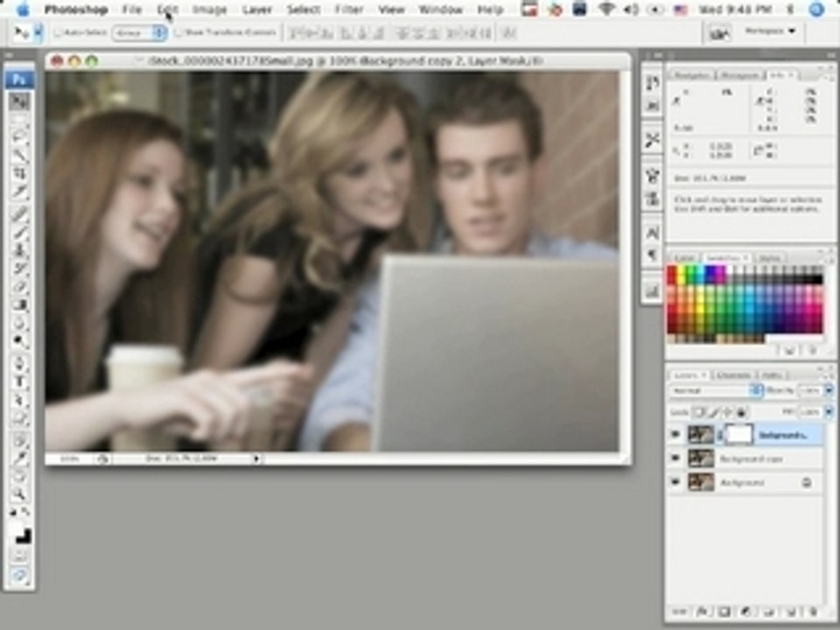The height and width of the screenshot is (630, 840).
Task: Open the status bar info arrow
Action: [x=256, y=458]
